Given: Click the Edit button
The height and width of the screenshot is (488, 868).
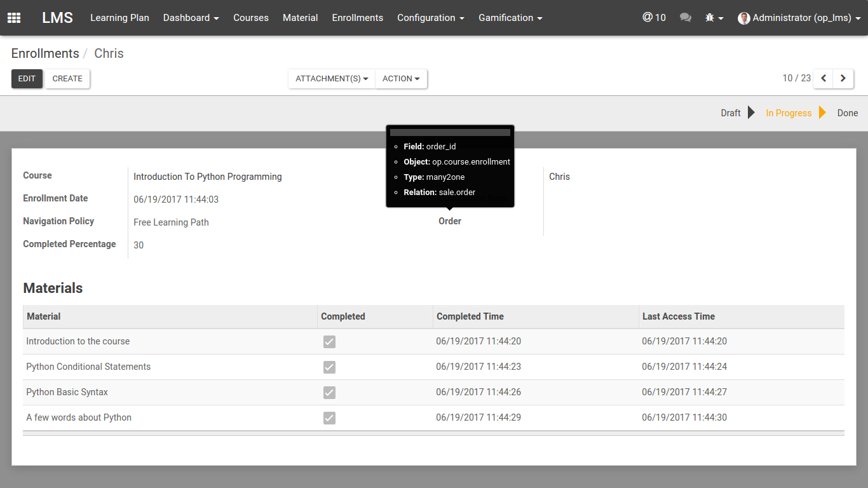Looking at the screenshot, I should (x=27, y=79).
